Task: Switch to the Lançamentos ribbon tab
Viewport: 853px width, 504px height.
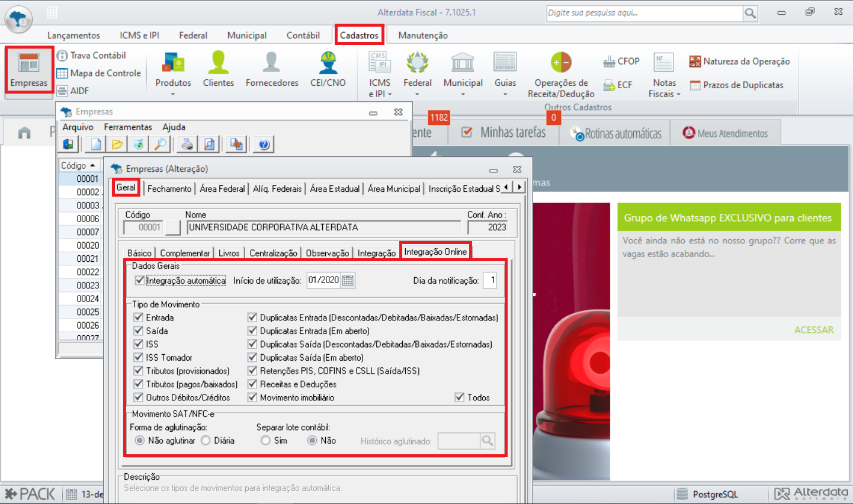Action: (73, 36)
